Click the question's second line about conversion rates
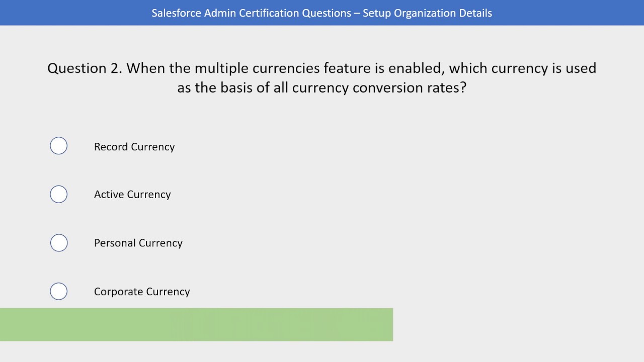Viewport: 644px width, 362px height. click(x=322, y=87)
